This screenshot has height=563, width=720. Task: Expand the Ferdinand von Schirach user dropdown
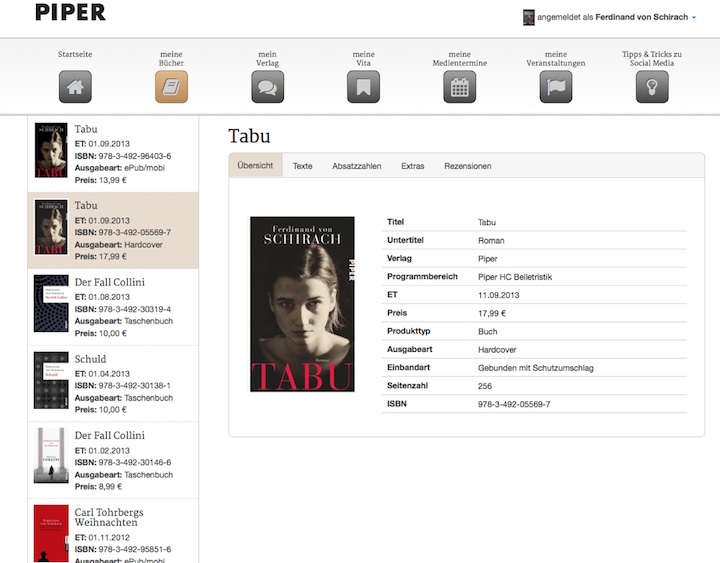(x=694, y=18)
